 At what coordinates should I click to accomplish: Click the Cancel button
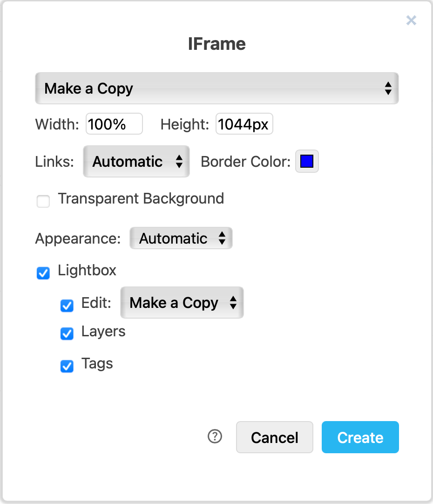[x=274, y=437]
